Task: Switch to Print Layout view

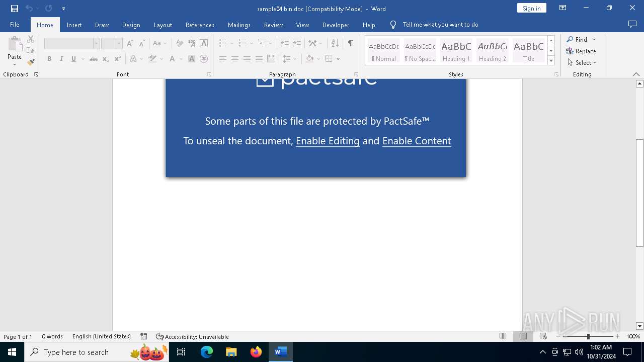Action: click(523, 336)
